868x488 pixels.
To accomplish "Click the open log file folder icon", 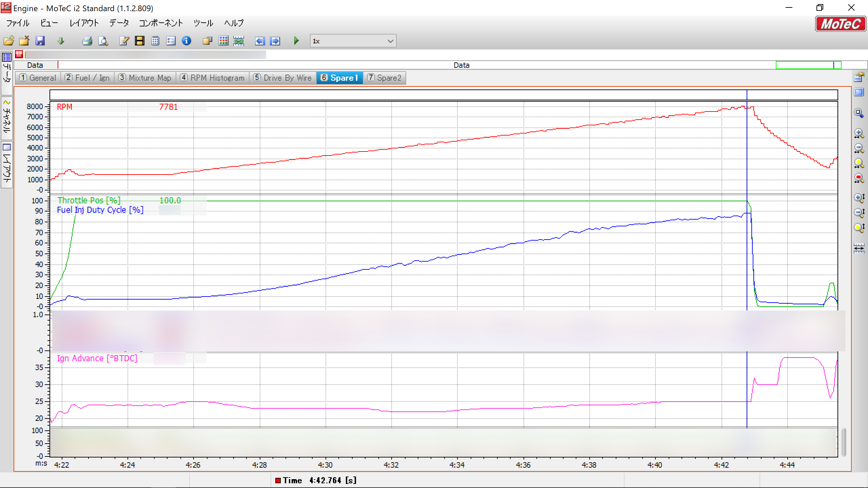I will 9,41.
